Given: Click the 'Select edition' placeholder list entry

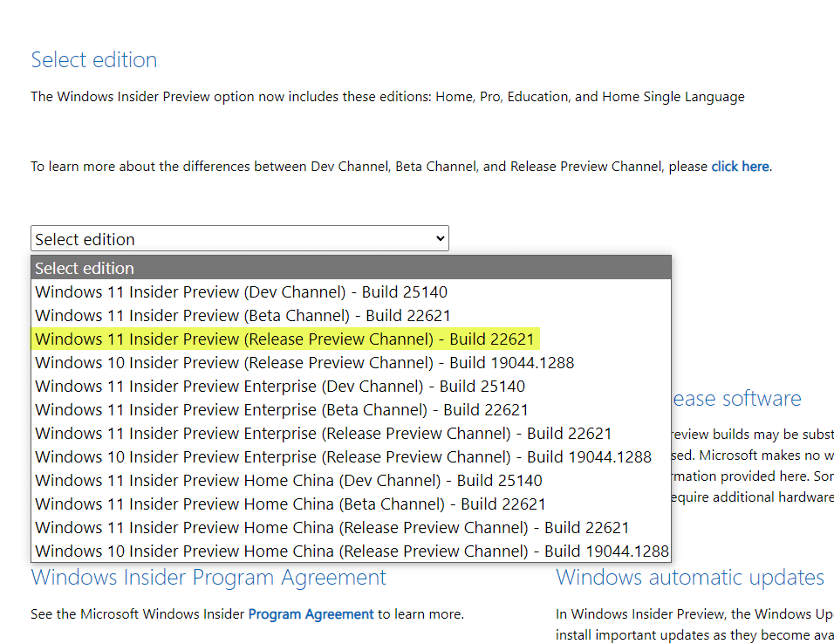Looking at the screenshot, I should click(85, 268).
